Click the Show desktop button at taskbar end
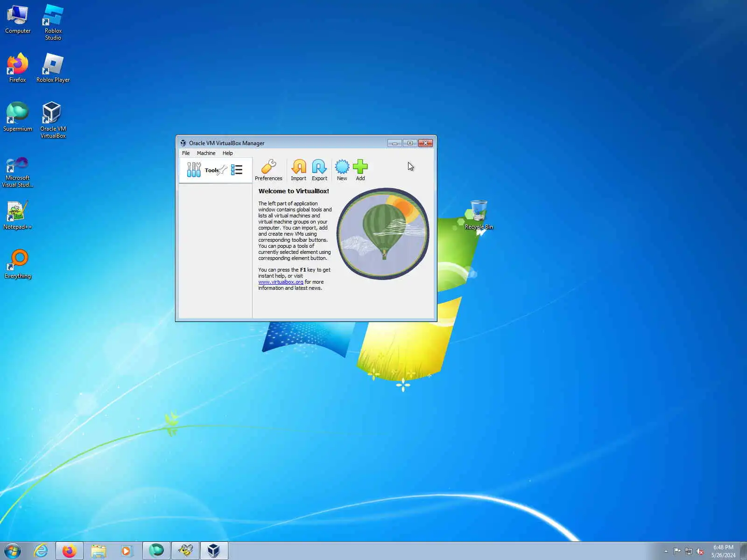The height and width of the screenshot is (560, 747). click(x=743, y=551)
